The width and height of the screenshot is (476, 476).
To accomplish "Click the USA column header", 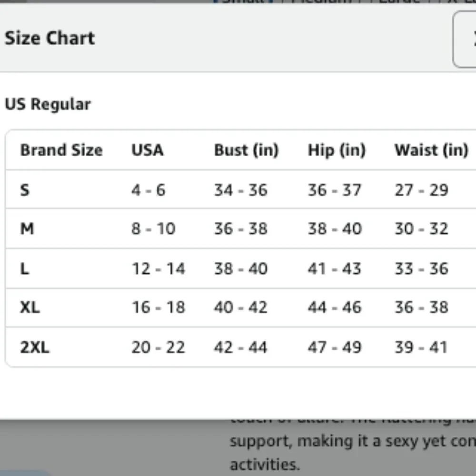I will pyautogui.click(x=148, y=150).
